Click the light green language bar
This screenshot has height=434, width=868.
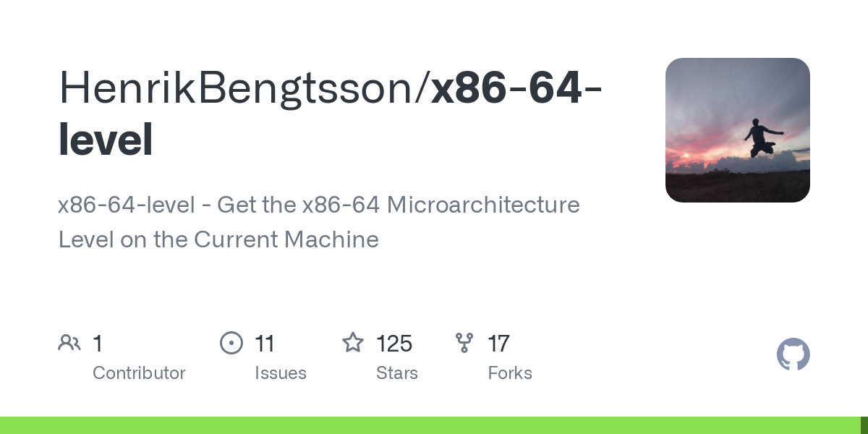(430, 425)
